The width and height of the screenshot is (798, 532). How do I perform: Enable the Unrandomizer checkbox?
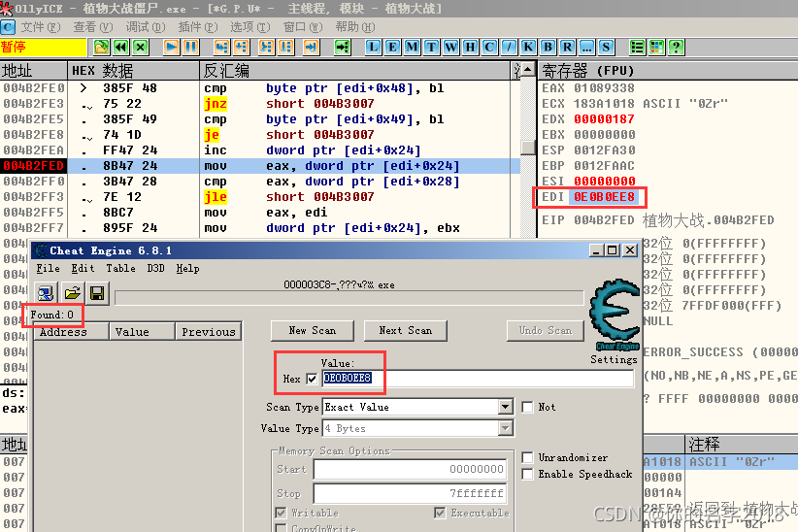pyautogui.click(x=528, y=457)
